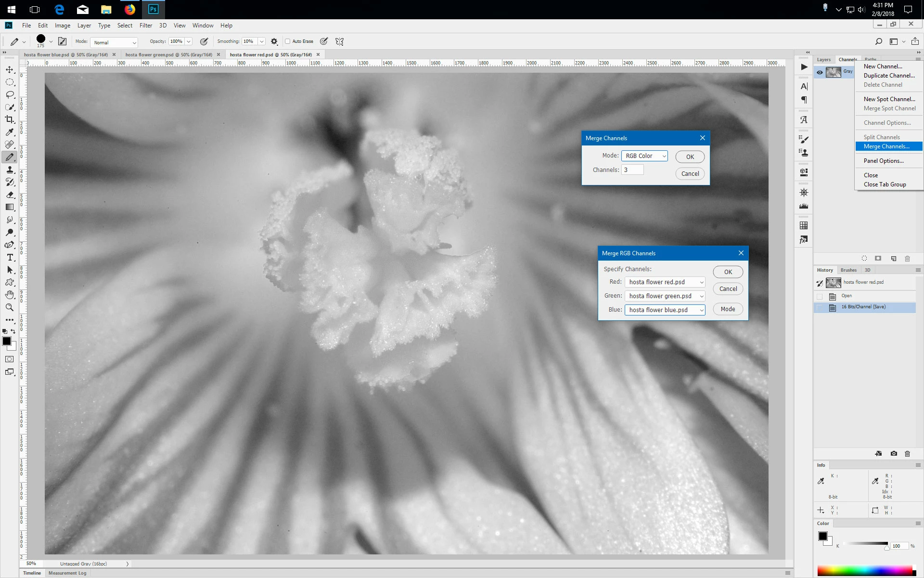Switch to hosta flower green.psd tab
The width and height of the screenshot is (924, 578).
tap(168, 55)
